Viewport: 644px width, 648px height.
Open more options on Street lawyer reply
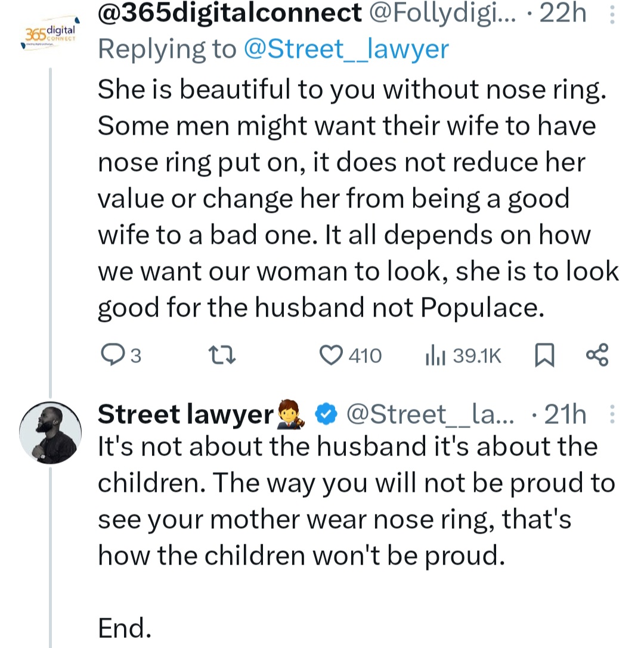click(612, 414)
